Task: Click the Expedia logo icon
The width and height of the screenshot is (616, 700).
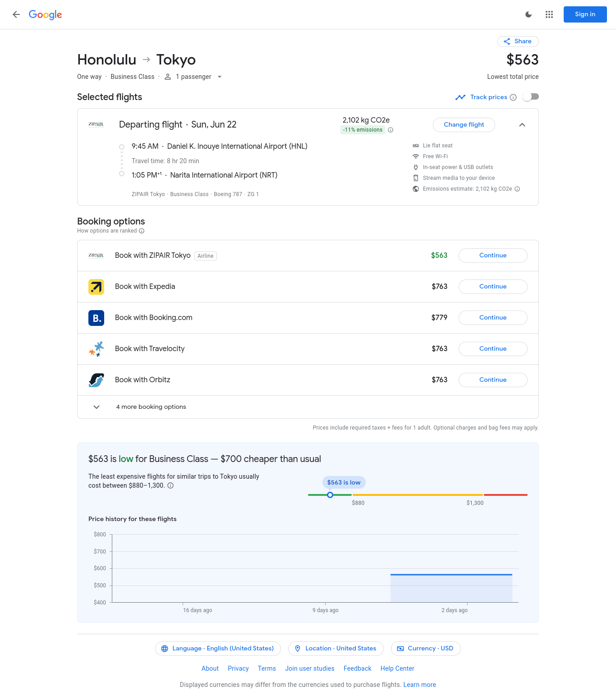Action: click(96, 287)
